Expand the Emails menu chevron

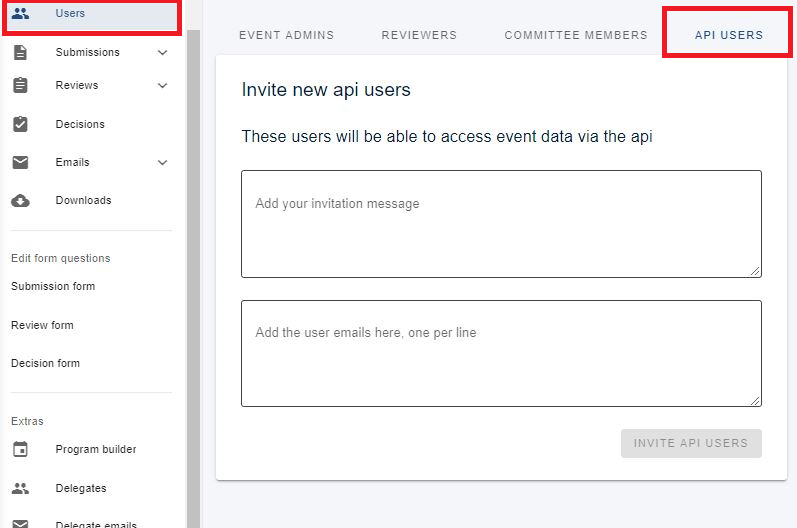[163, 163]
